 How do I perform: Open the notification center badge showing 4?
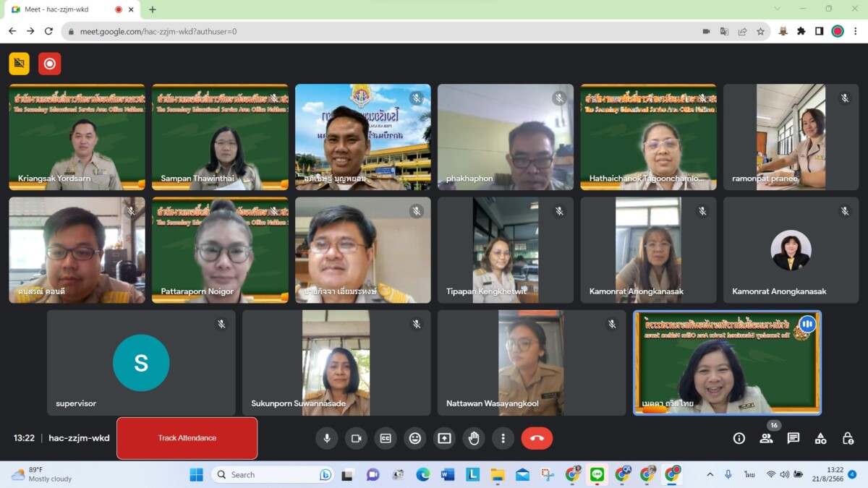[852, 474]
